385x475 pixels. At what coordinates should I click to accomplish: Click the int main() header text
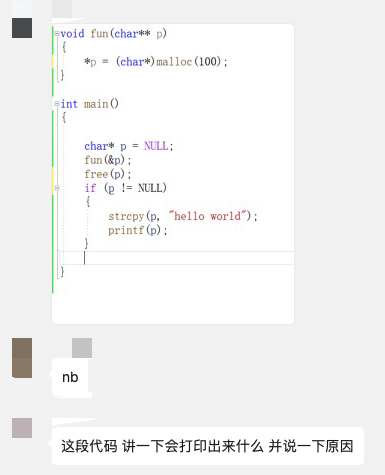pyautogui.click(x=90, y=104)
